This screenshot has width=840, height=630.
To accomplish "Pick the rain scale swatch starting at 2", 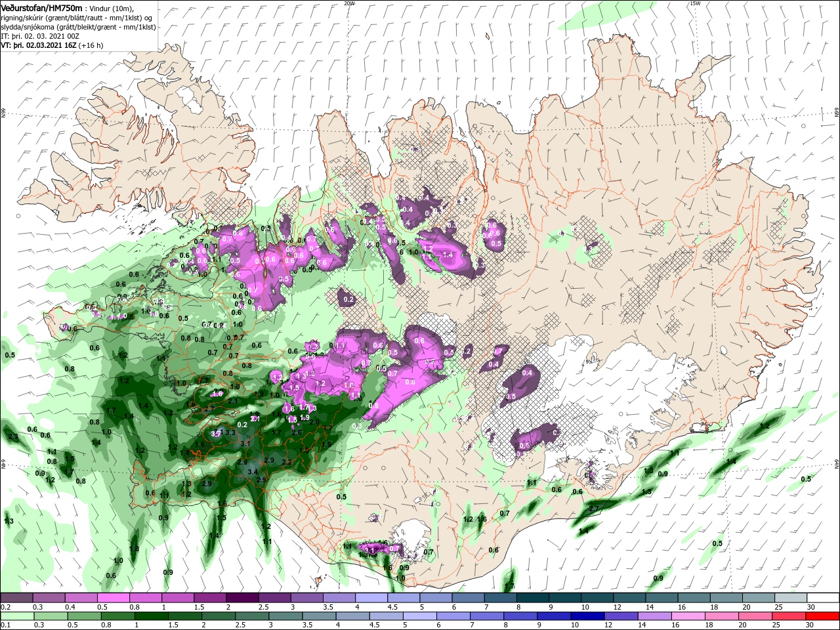I will [218, 616].
